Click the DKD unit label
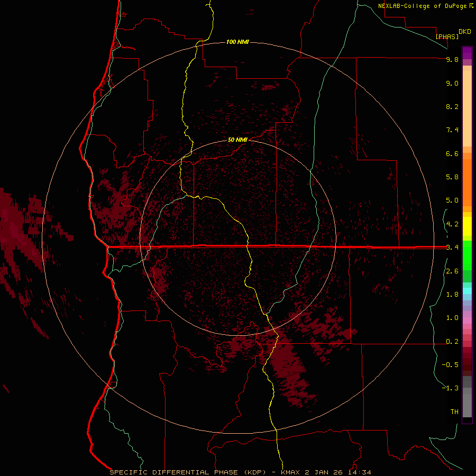476x476 pixels. (x=465, y=31)
